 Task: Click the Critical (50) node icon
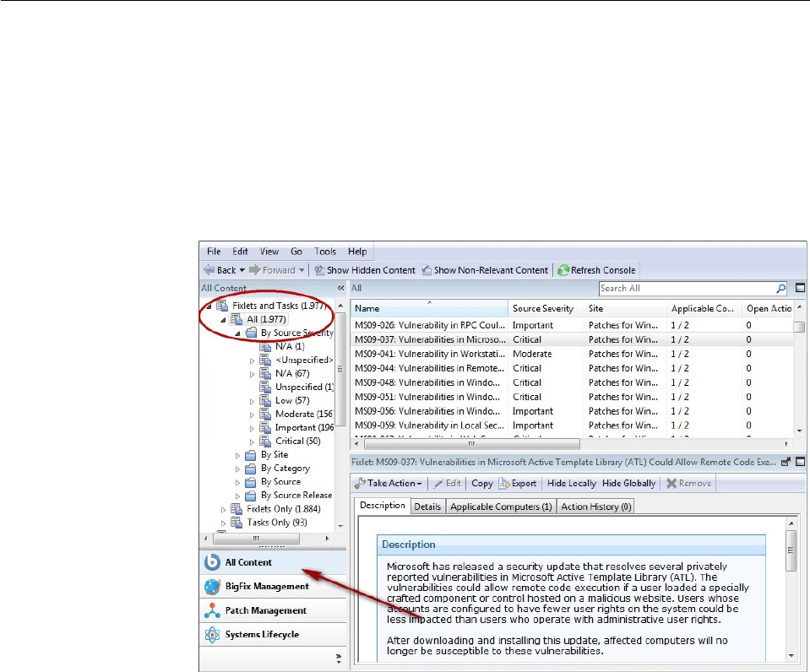pos(265,442)
